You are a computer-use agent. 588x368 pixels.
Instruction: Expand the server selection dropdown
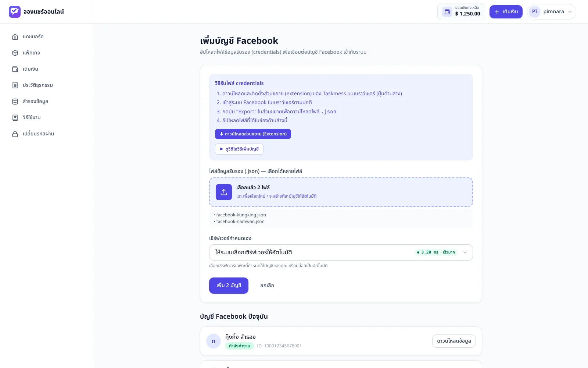[341, 252]
